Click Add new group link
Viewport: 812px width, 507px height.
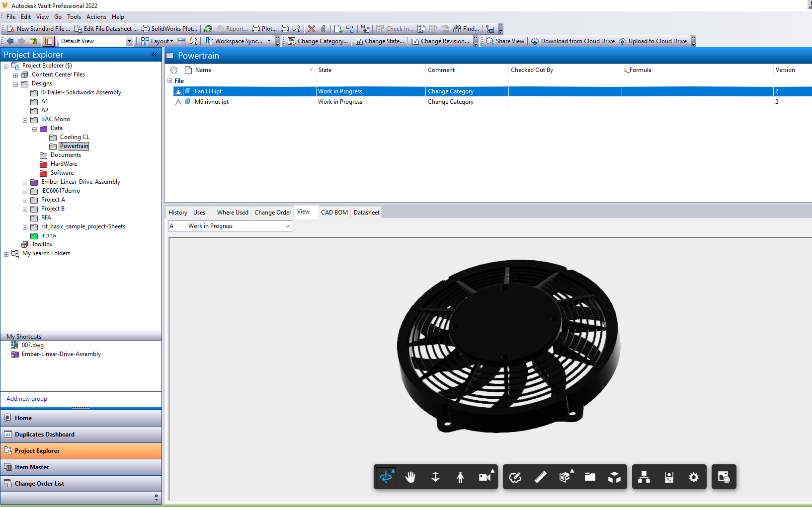point(27,399)
